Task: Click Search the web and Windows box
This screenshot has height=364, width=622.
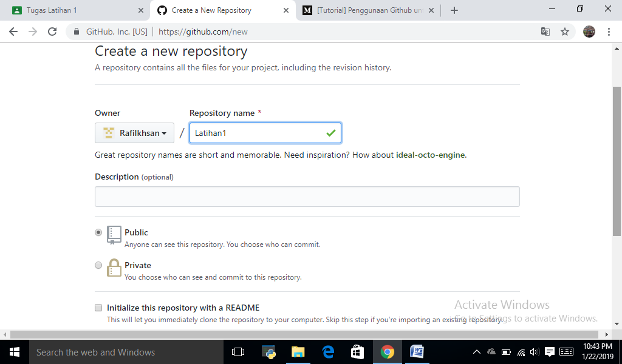Action: point(126,352)
